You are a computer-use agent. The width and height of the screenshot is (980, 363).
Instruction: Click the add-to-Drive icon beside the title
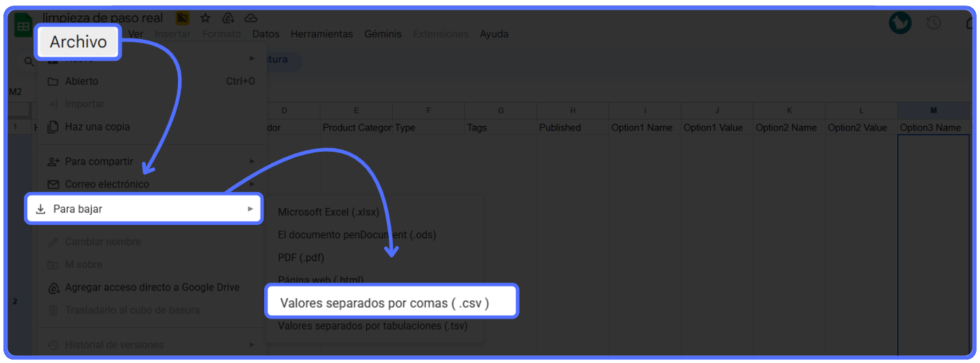click(228, 18)
